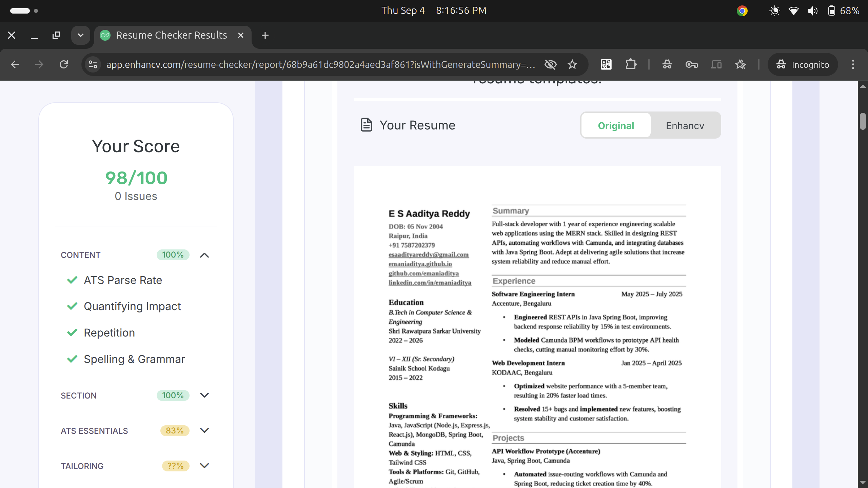This screenshot has height=488, width=868.
Task: Click the Your Resume document icon
Action: (366, 125)
